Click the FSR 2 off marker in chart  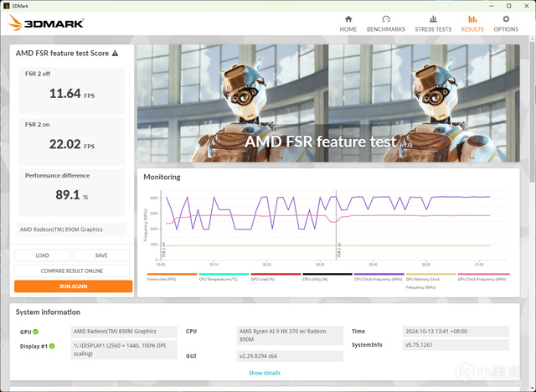(x=164, y=250)
